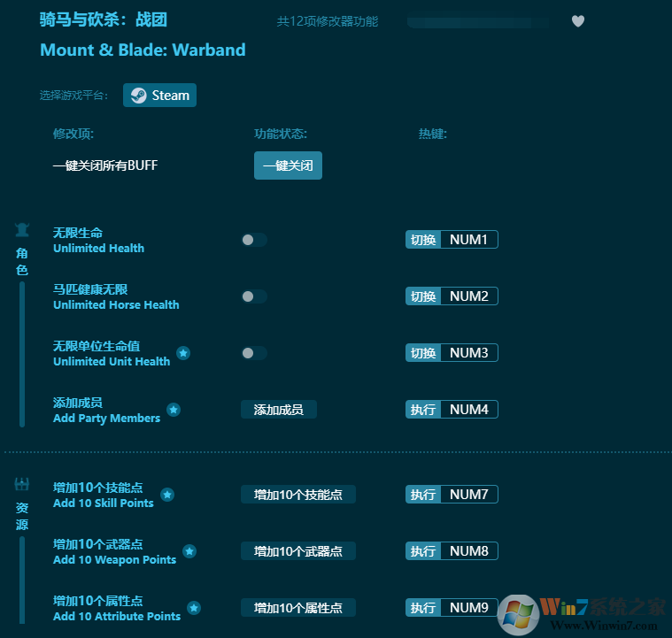The image size is (672, 638).
Task: Toggle Unlimited Horse Health switch
Action: click(254, 296)
